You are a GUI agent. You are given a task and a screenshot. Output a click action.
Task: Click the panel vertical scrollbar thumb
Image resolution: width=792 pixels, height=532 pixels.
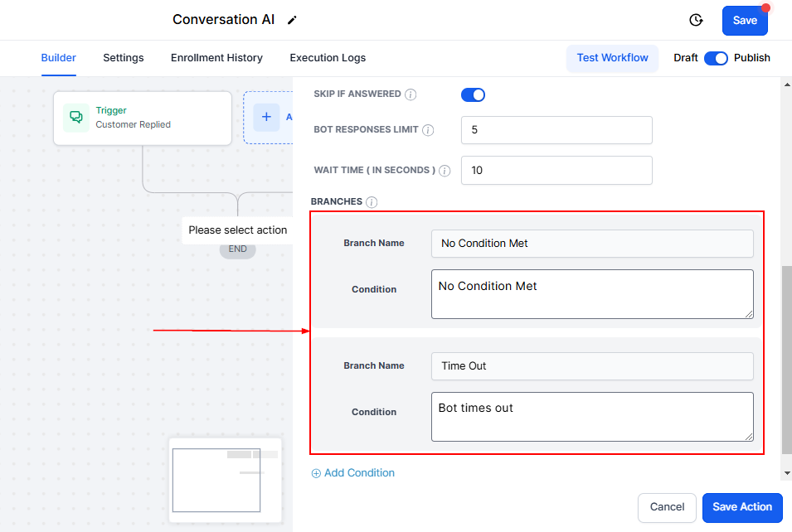click(787, 360)
